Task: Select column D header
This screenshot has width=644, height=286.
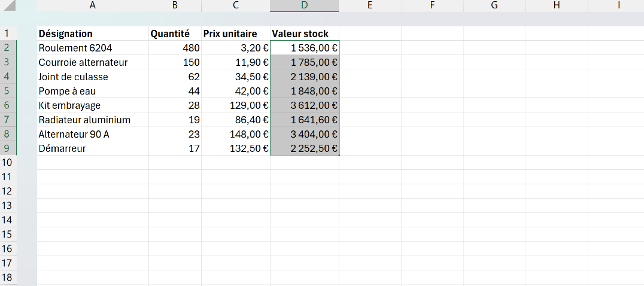Action: pos(304,5)
